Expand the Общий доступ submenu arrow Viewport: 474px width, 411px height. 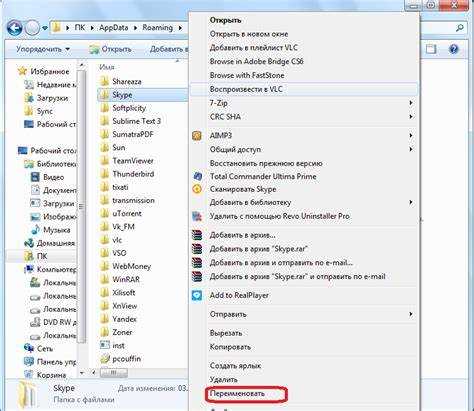411,149
